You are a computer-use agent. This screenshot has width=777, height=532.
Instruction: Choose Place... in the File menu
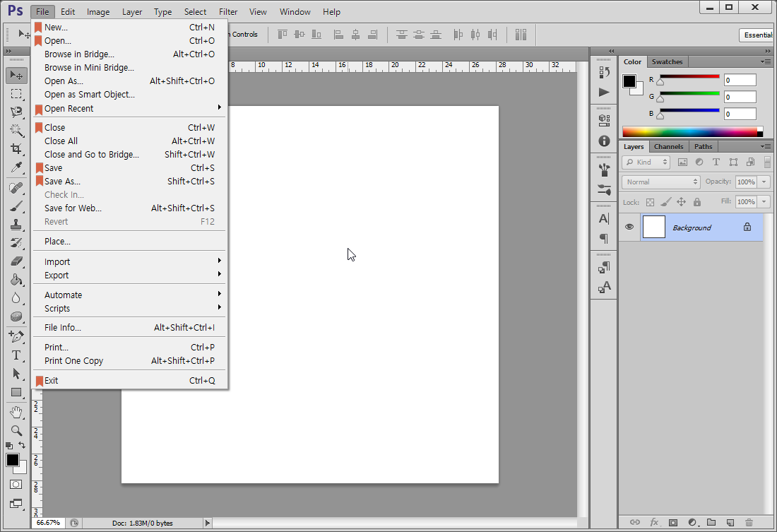point(130,242)
